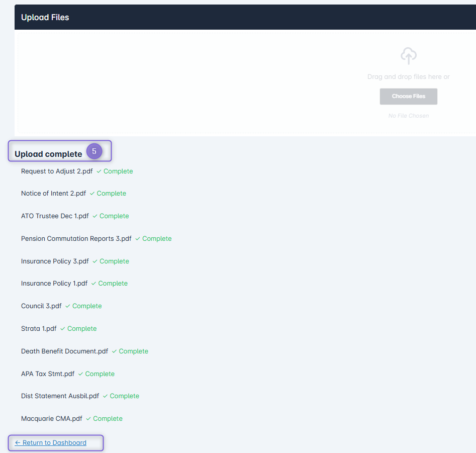Screen dimensions: 476x453
Task: Click the check mark beside Request to Adjust 2.pdf
Action: click(x=99, y=171)
